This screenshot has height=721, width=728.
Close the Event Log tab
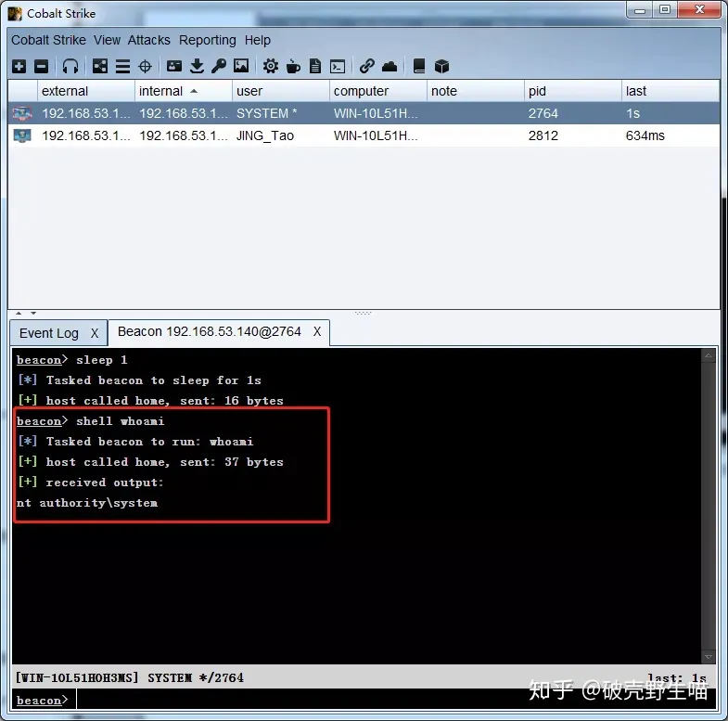pos(95,333)
